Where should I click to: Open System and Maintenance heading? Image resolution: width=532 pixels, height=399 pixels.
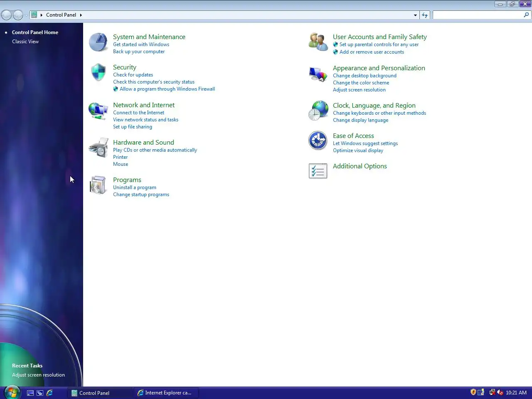(x=149, y=37)
